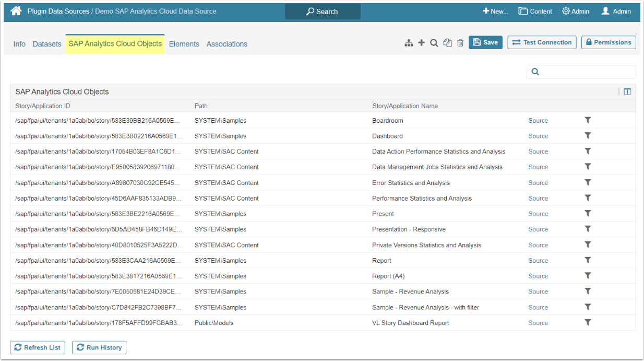Screen dimensions: 644x361
Task: Click filter icon for Dashboard row
Action: (588, 136)
